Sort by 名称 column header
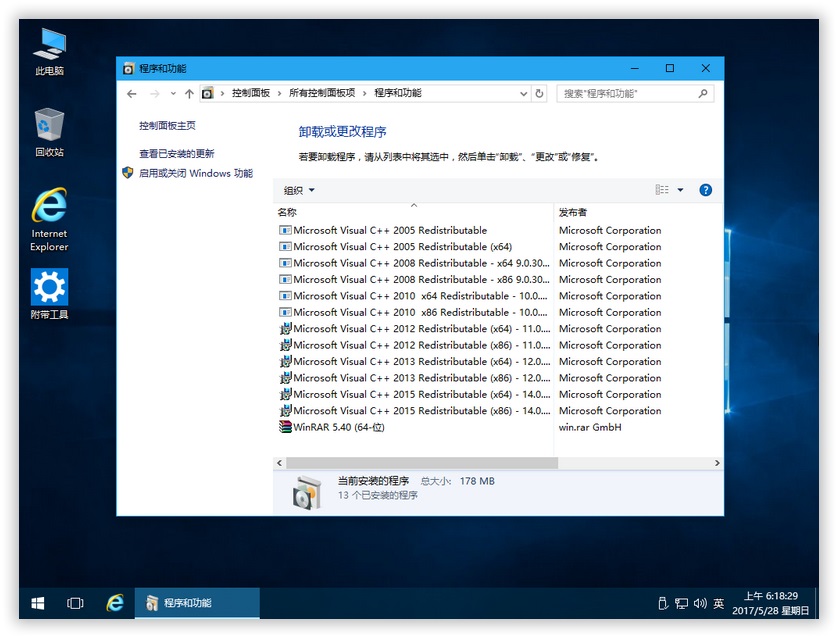 tap(413, 212)
